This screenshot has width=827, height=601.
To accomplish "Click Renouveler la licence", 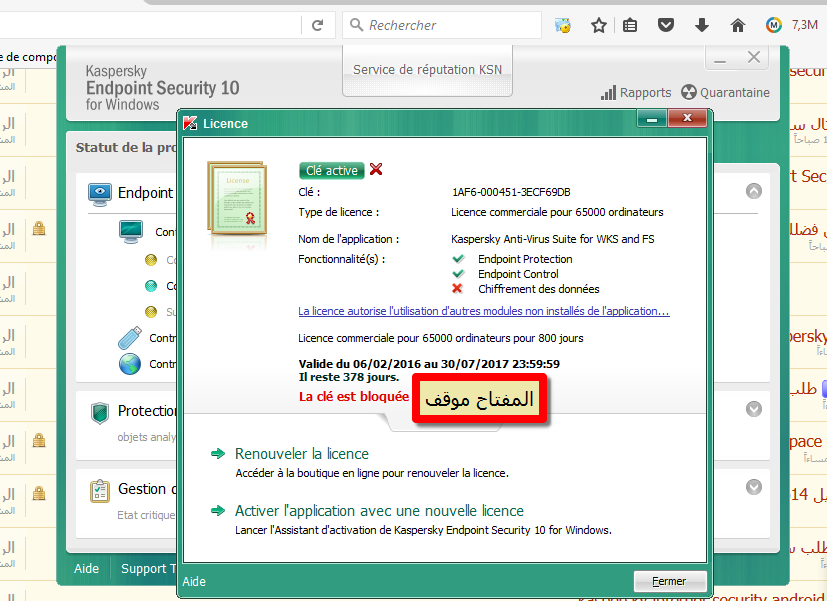I will point(302,453).
